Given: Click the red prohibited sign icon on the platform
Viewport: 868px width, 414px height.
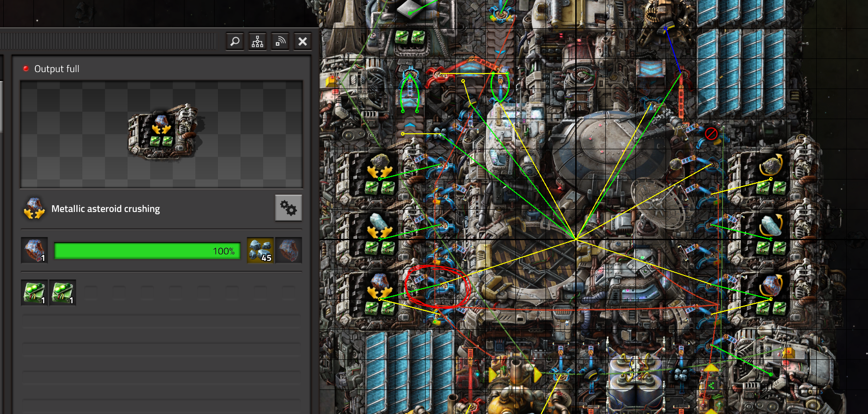Looking at the screenshot, I should 711,133.
